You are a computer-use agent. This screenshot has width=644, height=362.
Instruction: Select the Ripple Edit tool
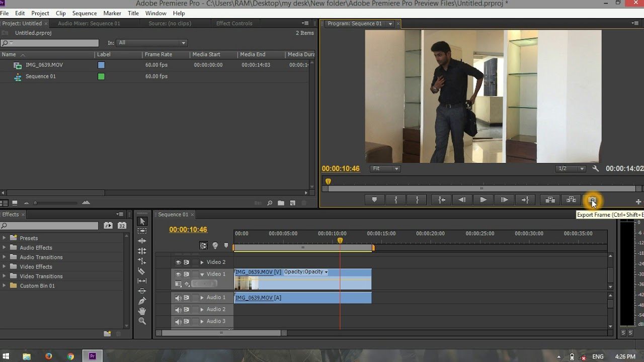coord(142,241)
